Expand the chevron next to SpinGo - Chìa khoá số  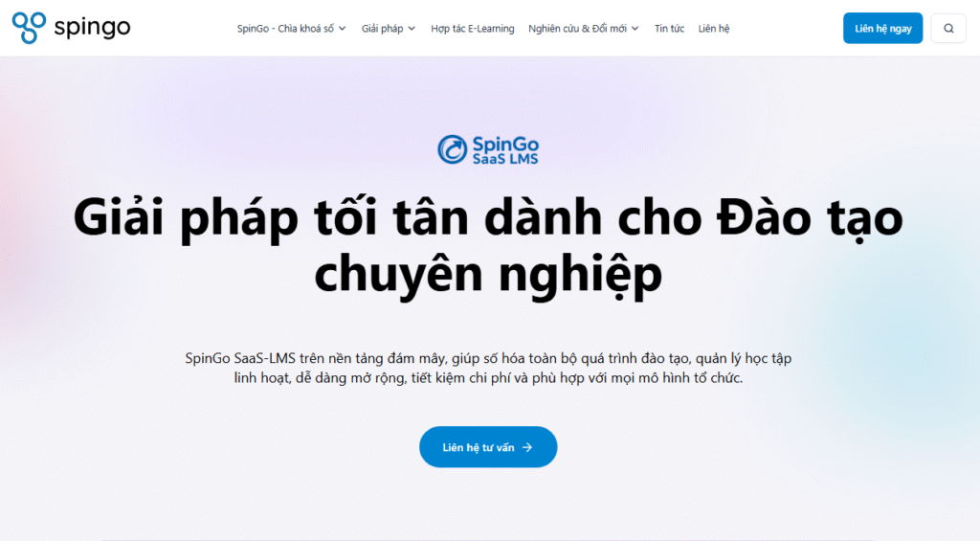(x=342, y=29)
